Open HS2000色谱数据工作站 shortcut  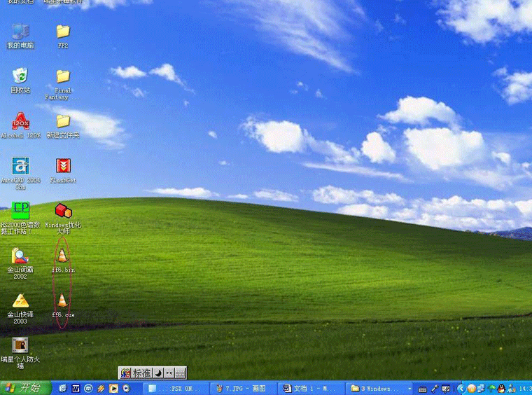[x=20, y=218]
